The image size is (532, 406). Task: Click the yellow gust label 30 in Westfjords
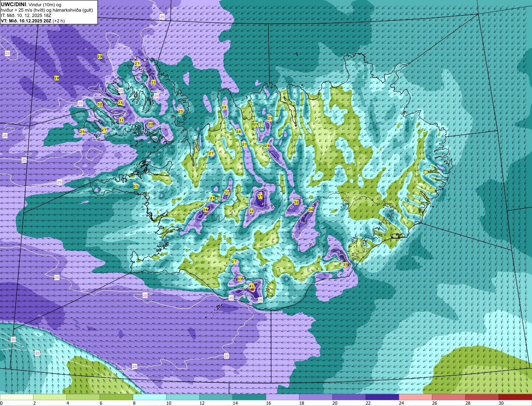click(150, 124)
